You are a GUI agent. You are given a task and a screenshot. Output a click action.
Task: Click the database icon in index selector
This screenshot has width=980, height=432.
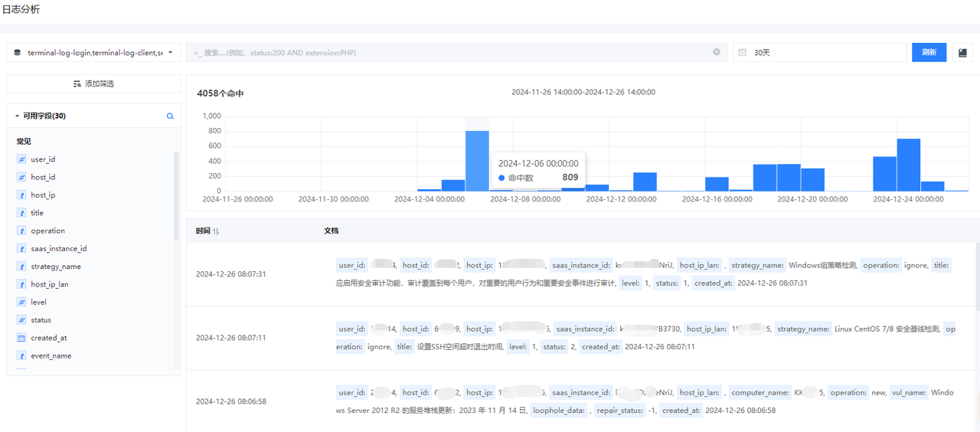tap(18, 53)
